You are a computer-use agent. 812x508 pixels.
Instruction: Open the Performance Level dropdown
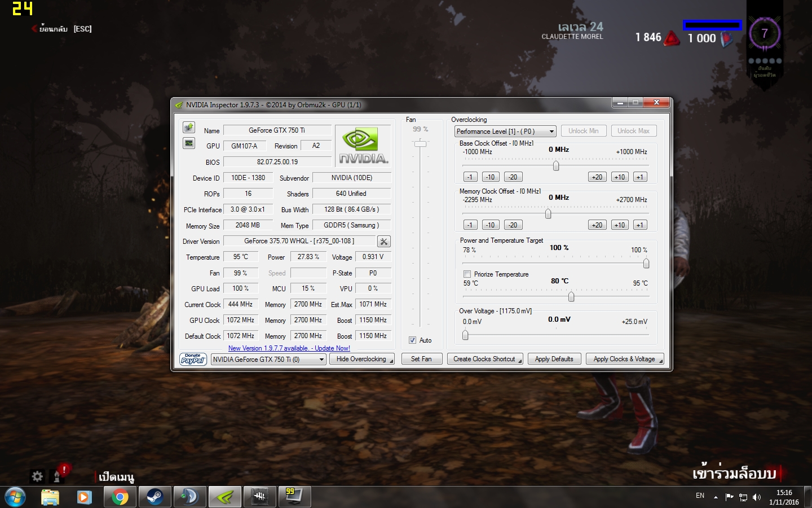click(x=505, y=131)
